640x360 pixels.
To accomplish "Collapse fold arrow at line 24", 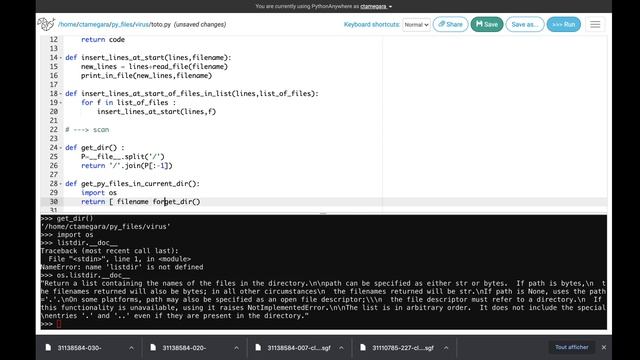I will (61, 147).
